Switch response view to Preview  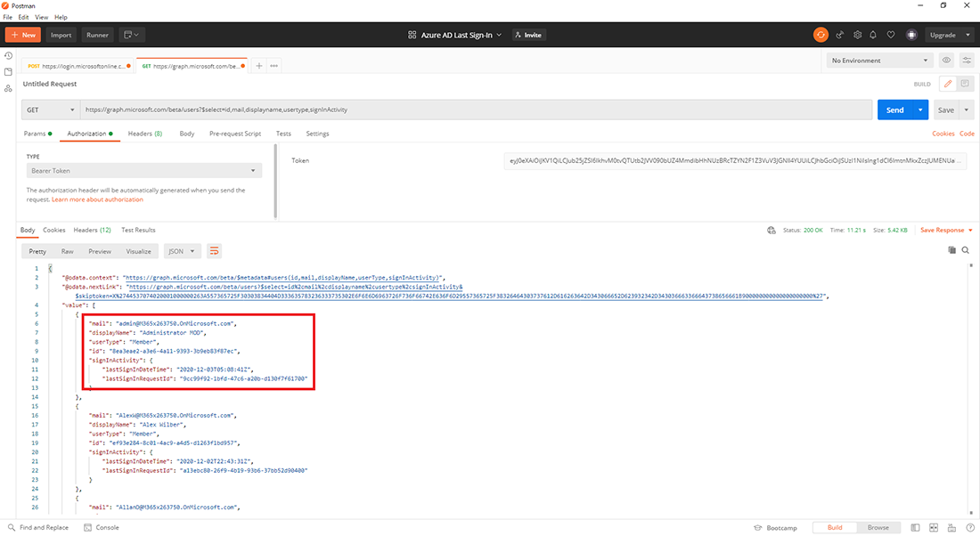pos(100,251)
